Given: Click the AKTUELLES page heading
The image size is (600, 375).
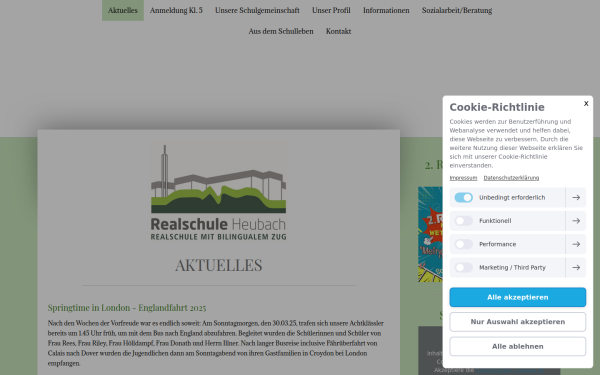Looking at the screenshot, I should (218, 265).
